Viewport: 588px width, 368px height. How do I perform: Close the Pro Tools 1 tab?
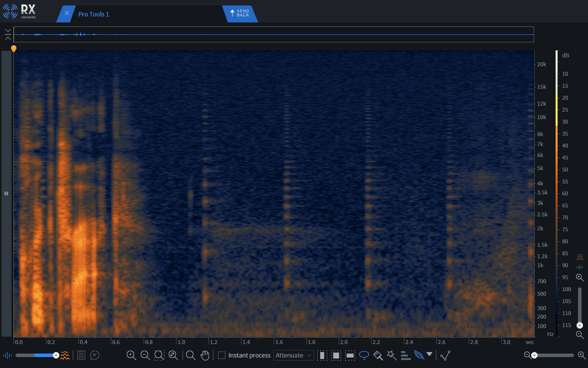[67, 13]
